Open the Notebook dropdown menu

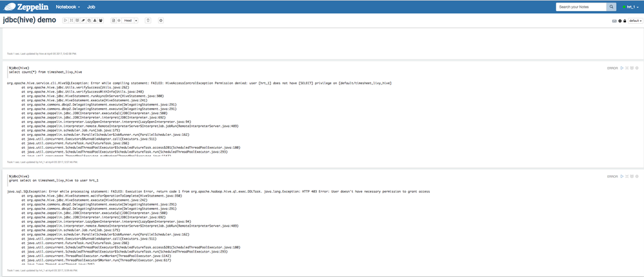pyautogui.click(x=68, y=7)
